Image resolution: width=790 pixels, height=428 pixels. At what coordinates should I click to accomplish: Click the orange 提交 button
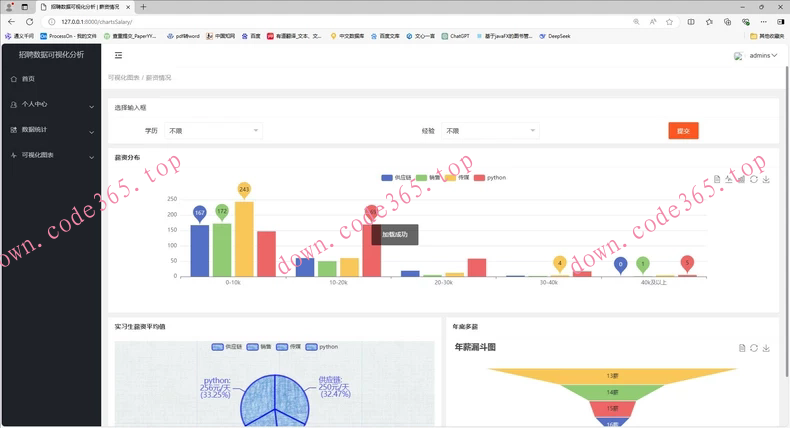coord(683,131)
